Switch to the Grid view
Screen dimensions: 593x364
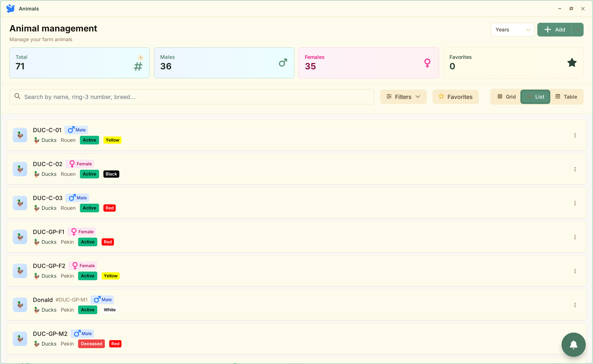click(506, 97)
